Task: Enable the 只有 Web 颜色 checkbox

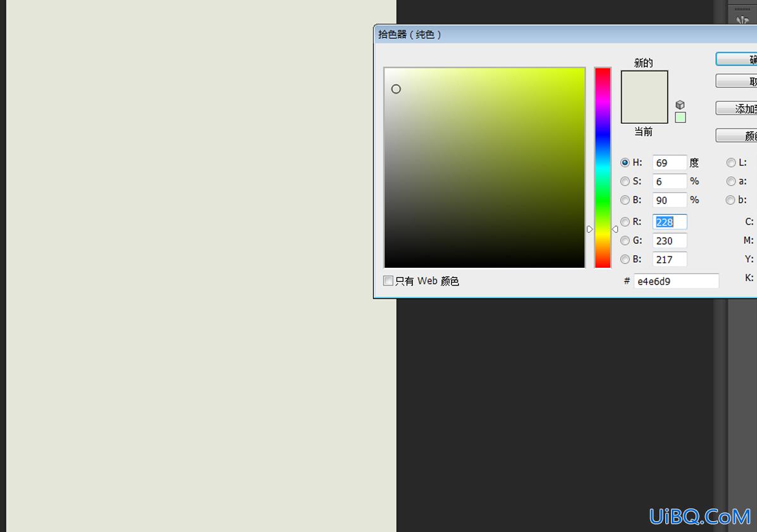Action: [x=388, y=281]
